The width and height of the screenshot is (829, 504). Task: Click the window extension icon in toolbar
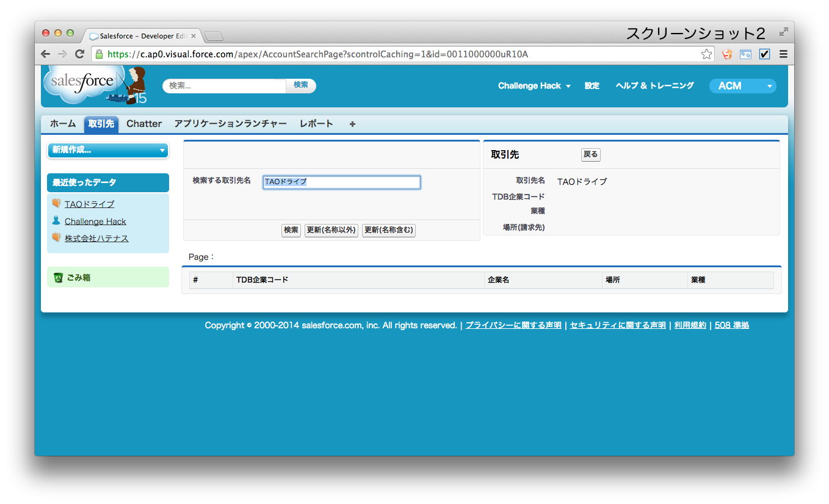click(x=745, y=54)
